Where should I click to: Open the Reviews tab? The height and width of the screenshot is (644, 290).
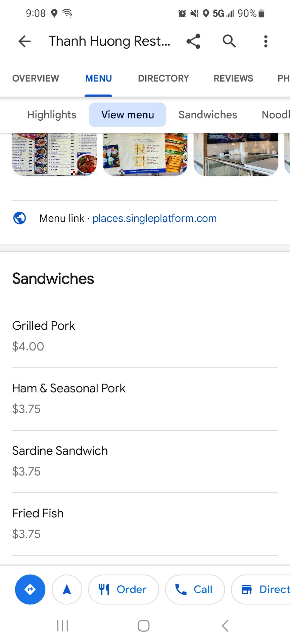click(x=233, y=78)
